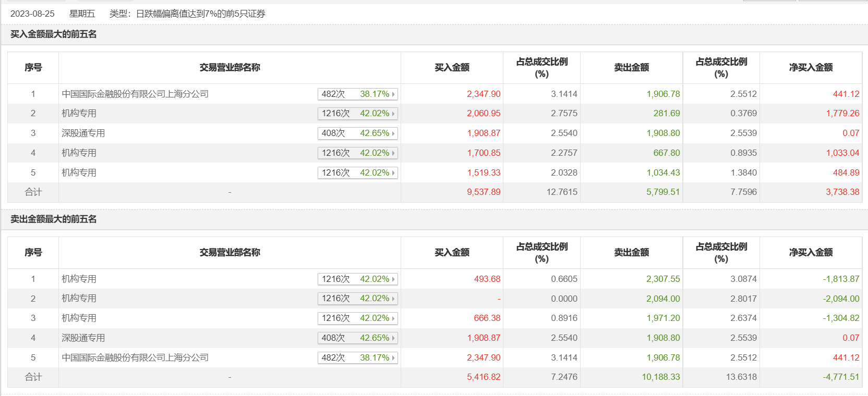Expand the 1216次 42.02% badge in buy table row 2
The image size is (868, 396).
357,113
